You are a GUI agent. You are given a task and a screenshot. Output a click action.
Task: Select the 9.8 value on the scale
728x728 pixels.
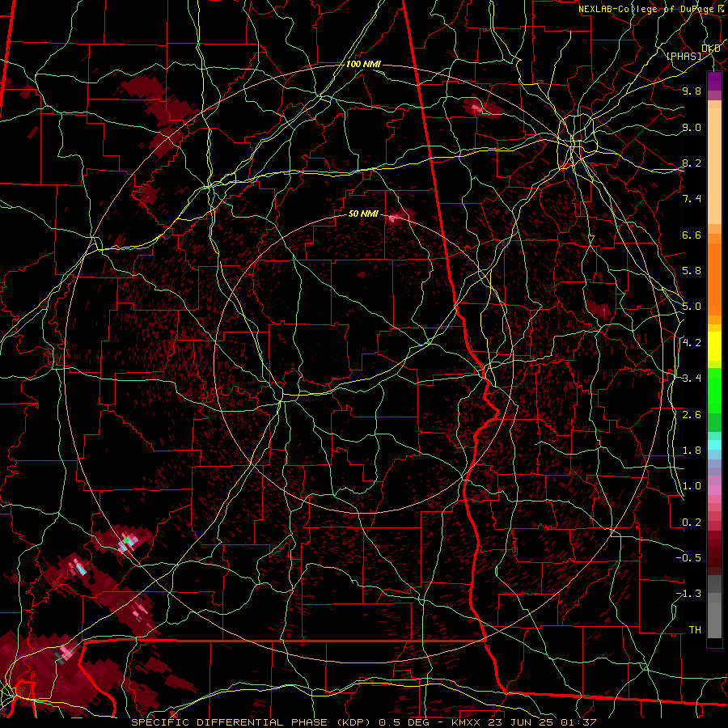point(692,91)
